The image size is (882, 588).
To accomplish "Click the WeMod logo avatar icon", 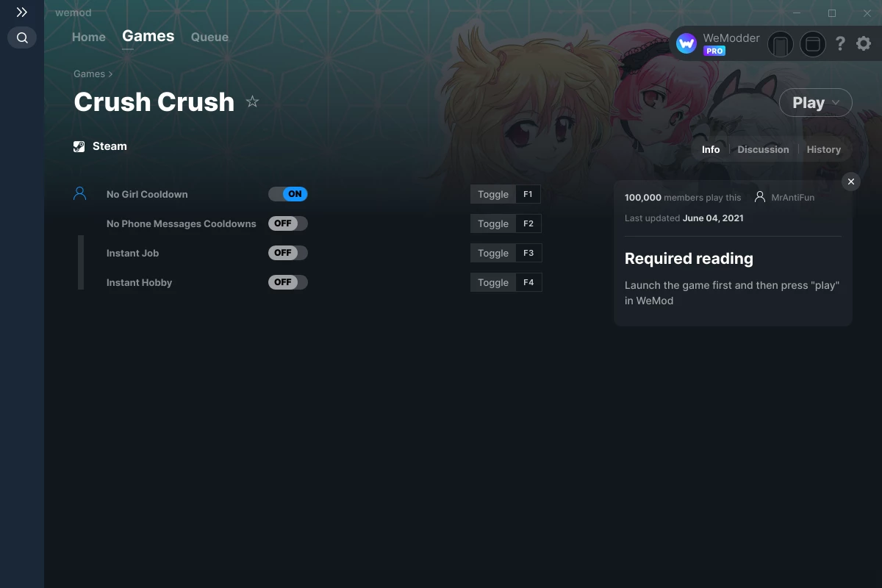I will tap(686, 44).
